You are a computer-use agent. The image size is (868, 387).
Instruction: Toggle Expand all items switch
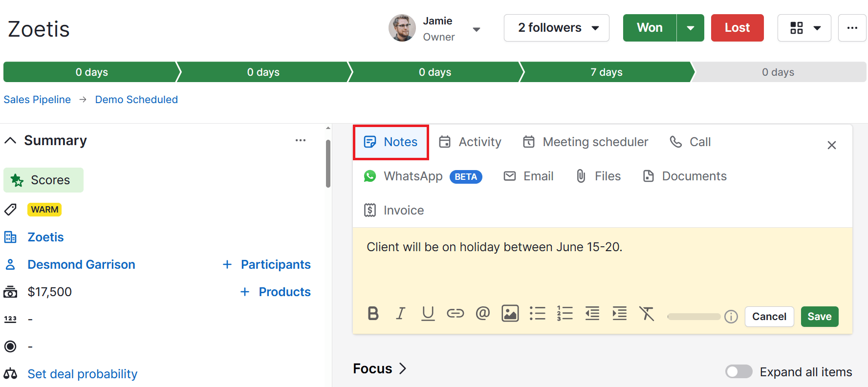point(739,372)
